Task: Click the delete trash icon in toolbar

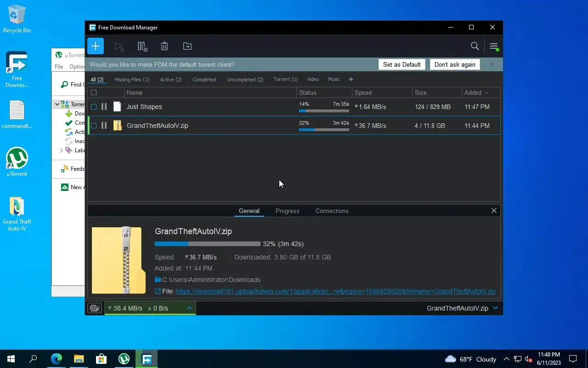Action: click(x=164, y=46)
